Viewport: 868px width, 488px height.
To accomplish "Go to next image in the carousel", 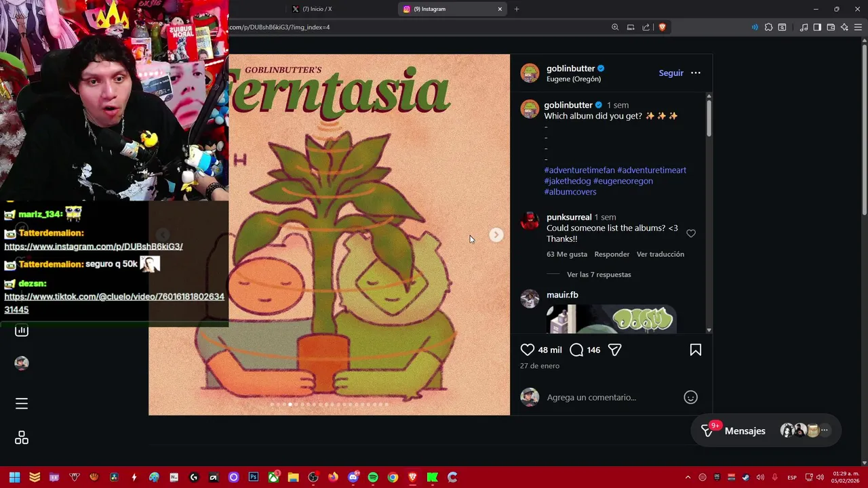I will (x=496, y=235).
